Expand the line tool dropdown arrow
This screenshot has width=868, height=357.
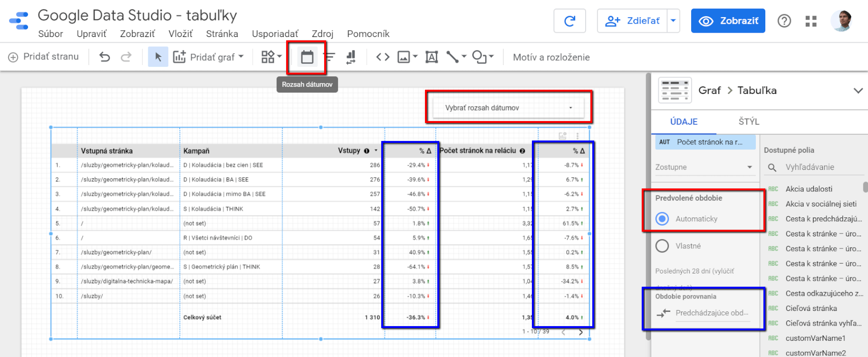click(464, 56)
